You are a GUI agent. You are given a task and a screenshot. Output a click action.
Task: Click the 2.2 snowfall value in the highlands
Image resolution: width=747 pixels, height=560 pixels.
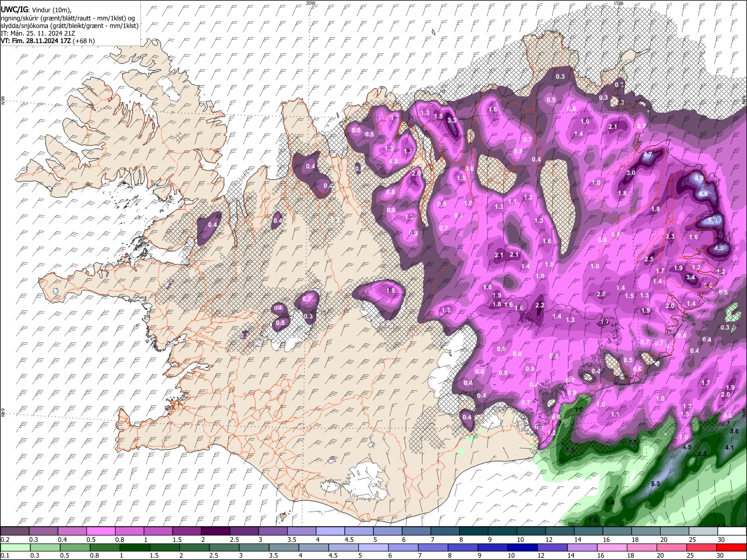(540, 306)
